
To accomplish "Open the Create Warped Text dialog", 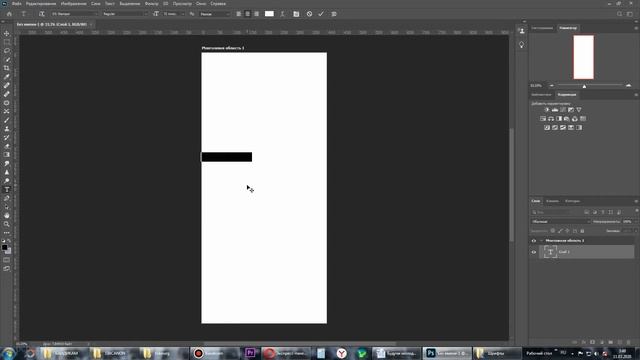I will pyautogui.click(x=282, y=14).
